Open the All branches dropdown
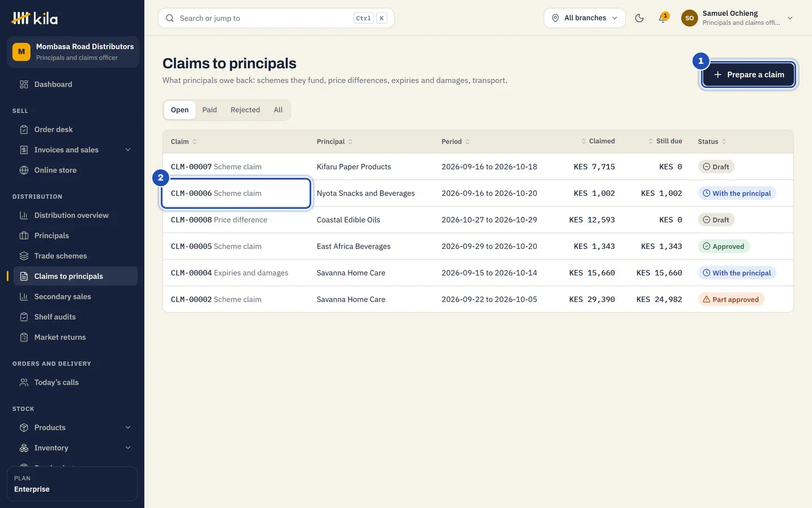812x508 pixels. (x=585, y=18)
